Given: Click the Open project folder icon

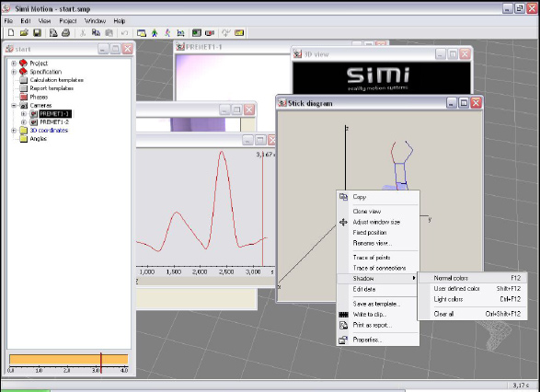Looking at the screenshot, I should click(24, 33).
